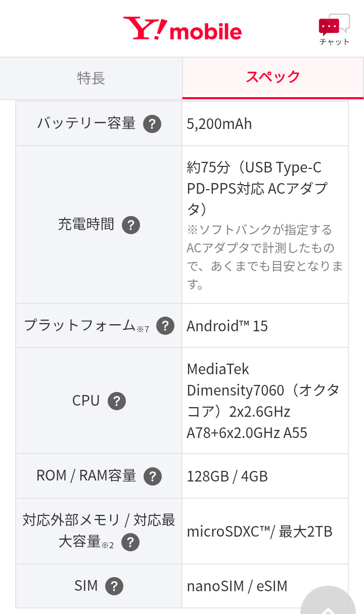The width and height of the screenshot is (364, 614).
Task: Show help for 対応外部メモリ / 対応最大容量
Action: (130, 543)
